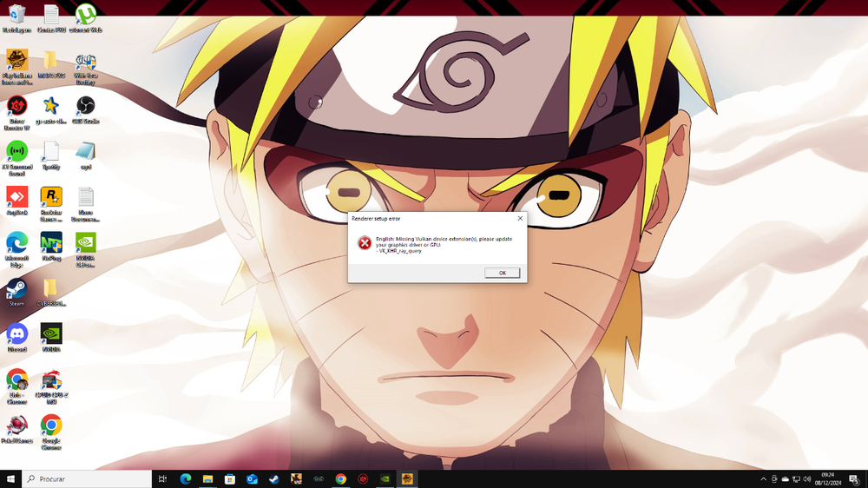Close the Renderer setup error dialog
This screenshot has width=868, height=488.
pyautogui.click(x=520, y=218)
